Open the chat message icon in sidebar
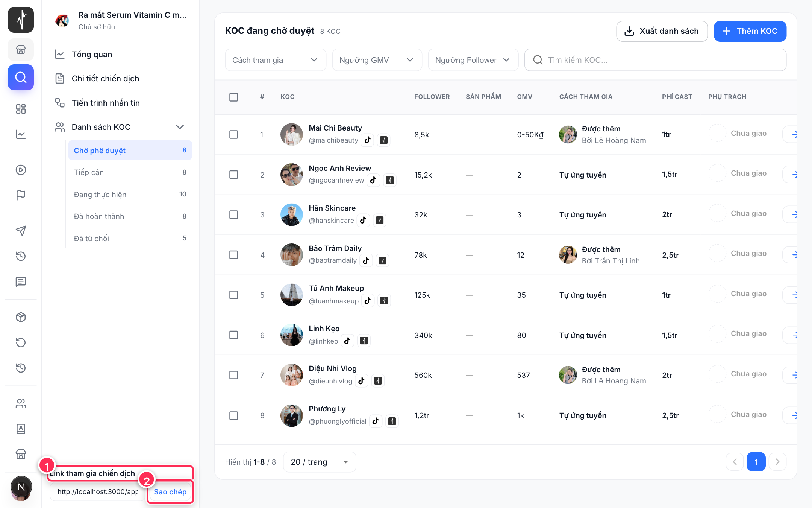Viewport: 812px width, 508px height. pyautogui.click(x=21, y=281)
